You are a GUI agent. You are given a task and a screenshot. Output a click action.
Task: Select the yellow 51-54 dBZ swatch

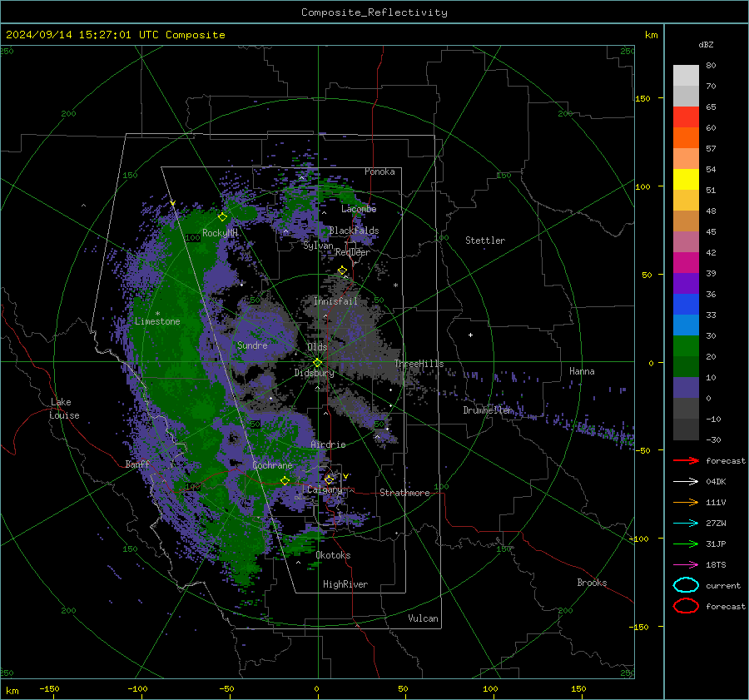click(686, 180)
